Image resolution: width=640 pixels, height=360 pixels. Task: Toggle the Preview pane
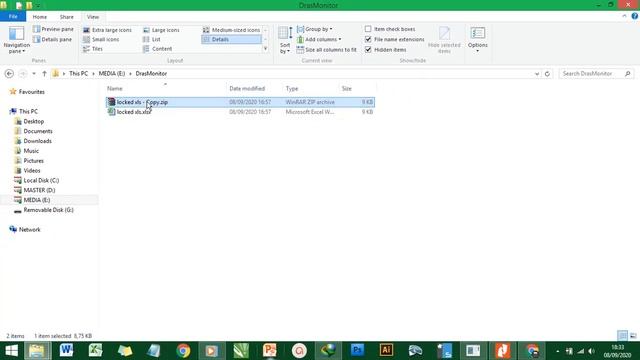click(53, 29)
